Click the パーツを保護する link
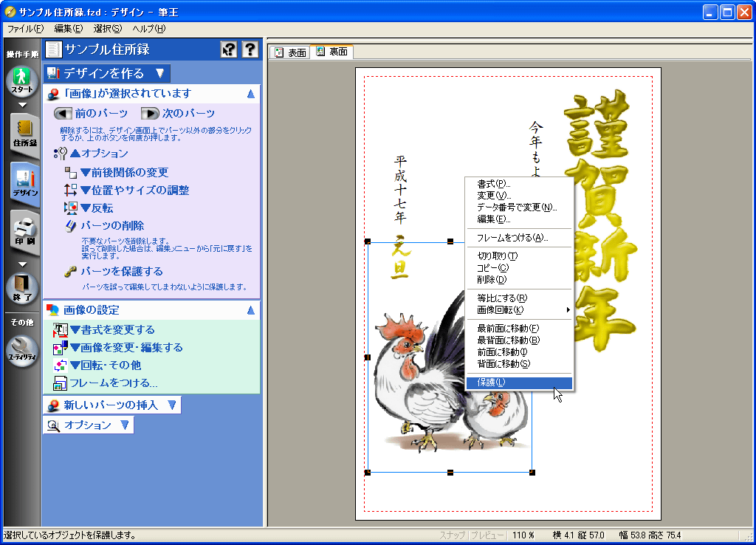This screenshot has height=545, width=756. [x=122, y=272]
